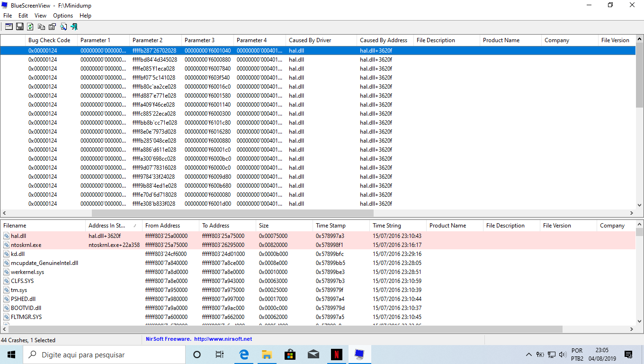
Task: Sort lower pane by Size column header
Action: (284, 226)
